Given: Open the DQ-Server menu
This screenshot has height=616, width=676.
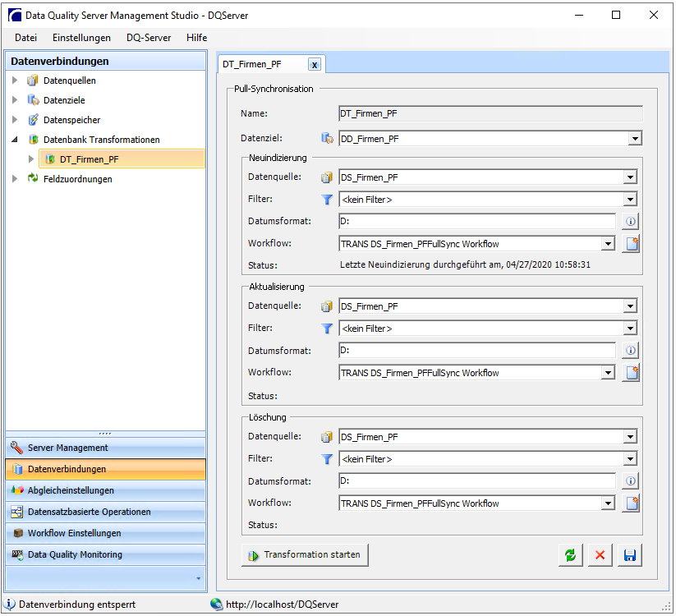Looking at the screenshot, I should click(149, 38).
